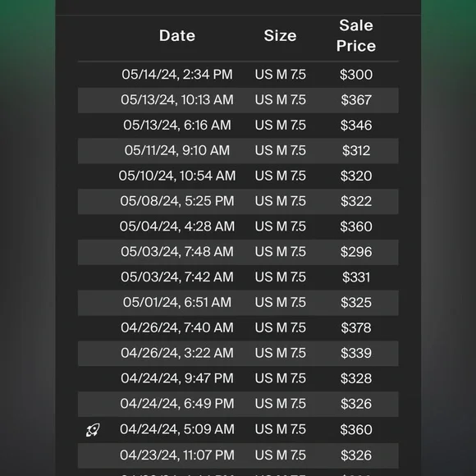Image resolution: width=476 pixels, height=476 pixels.
Task: Select the Sale Price column header
Action: pos(356,35)
